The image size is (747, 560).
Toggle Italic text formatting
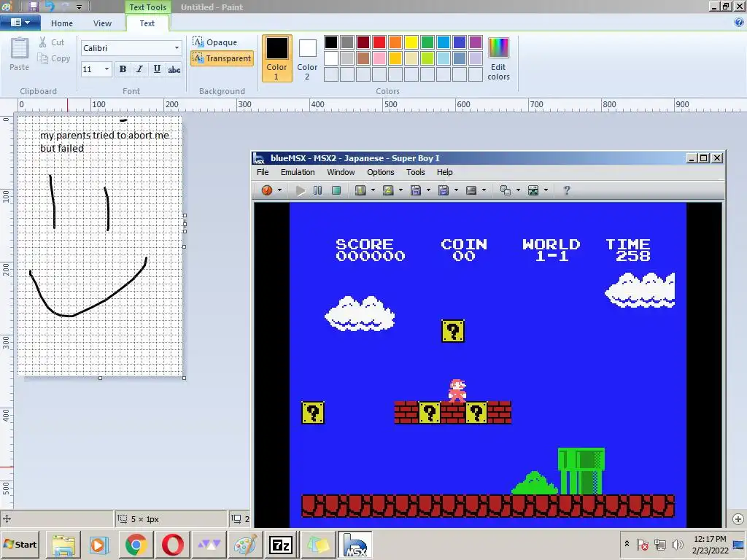coord(139,69)
